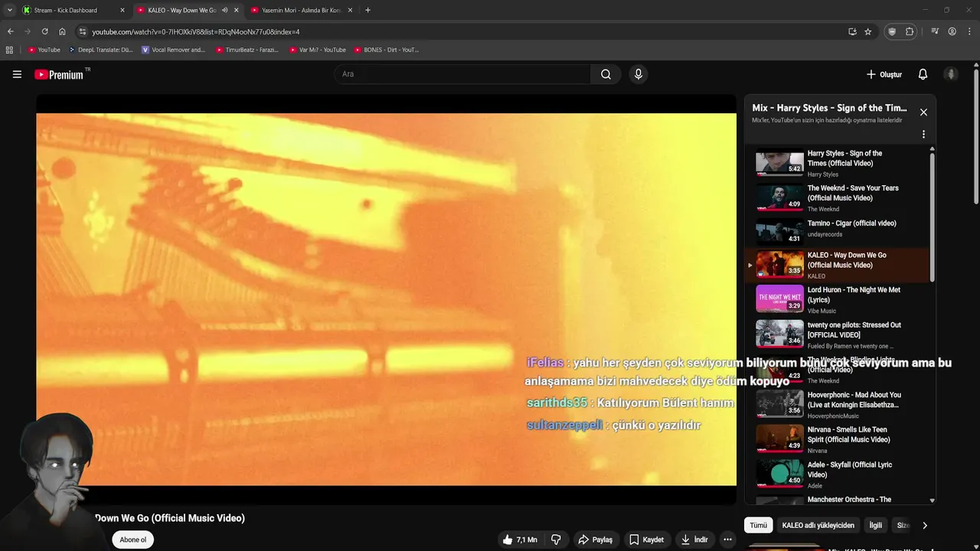Screen dimensions: 980x551
Task: Open a new browser tab
Action: (x=367, y=10)
